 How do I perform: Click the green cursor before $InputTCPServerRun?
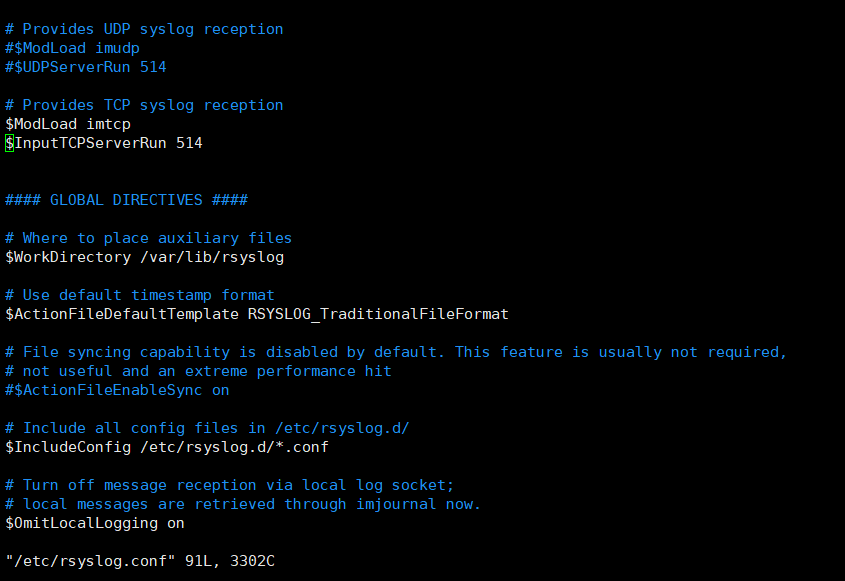pos(9,144)
